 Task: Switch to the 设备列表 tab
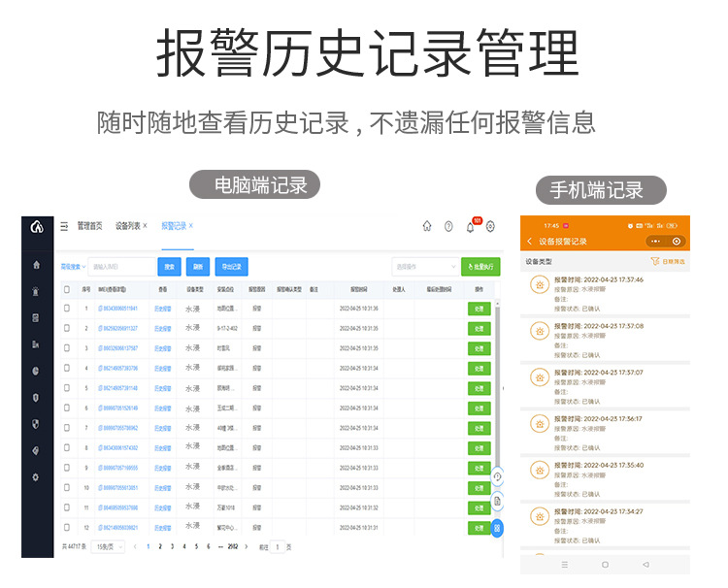point(130,226)
